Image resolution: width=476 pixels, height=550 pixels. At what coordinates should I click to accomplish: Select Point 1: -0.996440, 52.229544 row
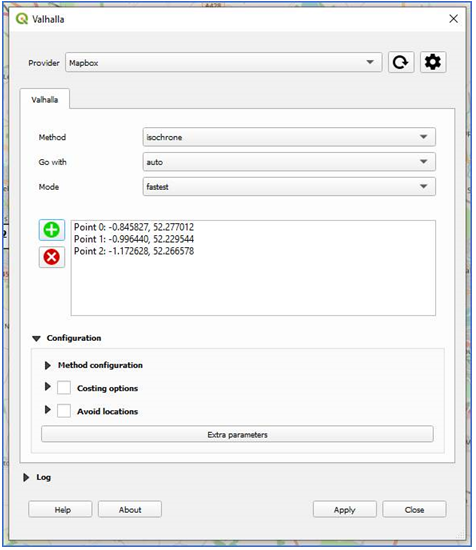coord(253,239)
